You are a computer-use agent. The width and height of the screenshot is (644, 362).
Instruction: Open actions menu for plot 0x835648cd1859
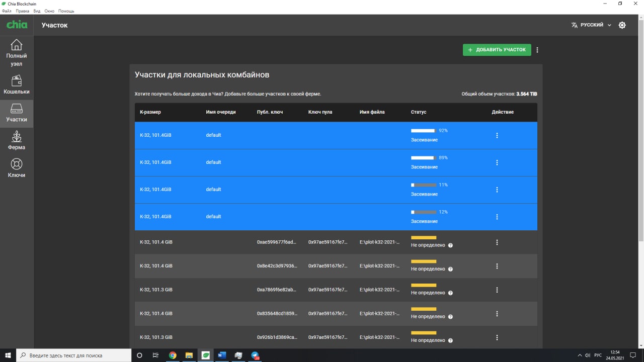click(x=497, y=314)
